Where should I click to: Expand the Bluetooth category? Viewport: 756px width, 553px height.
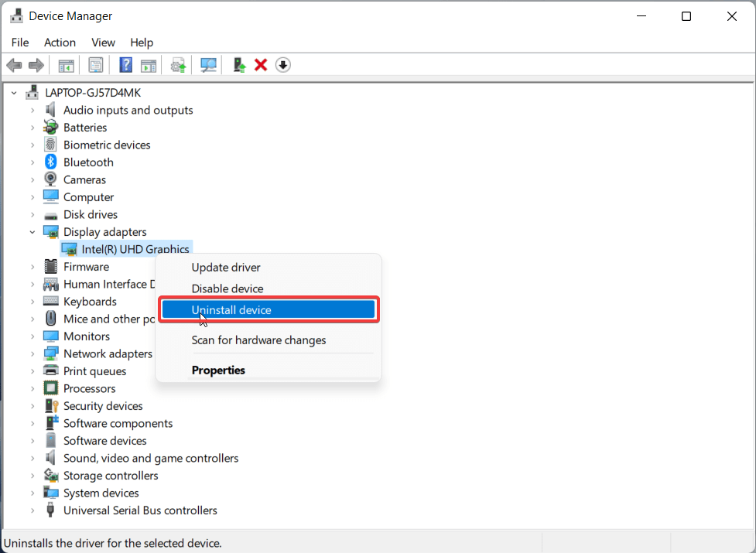(31, 162)
